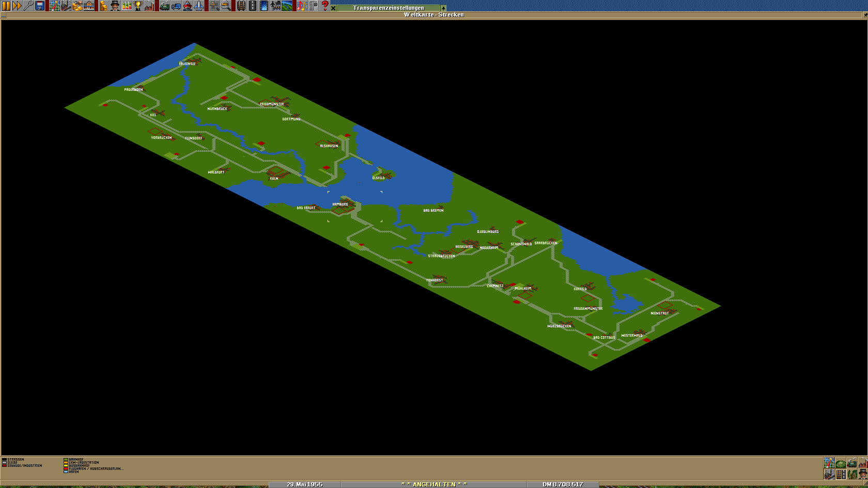Toggle the Bahnhof legend entry
Image resolution: width=868 pixels, height=488 pixels.
click(x=76, y=459)
